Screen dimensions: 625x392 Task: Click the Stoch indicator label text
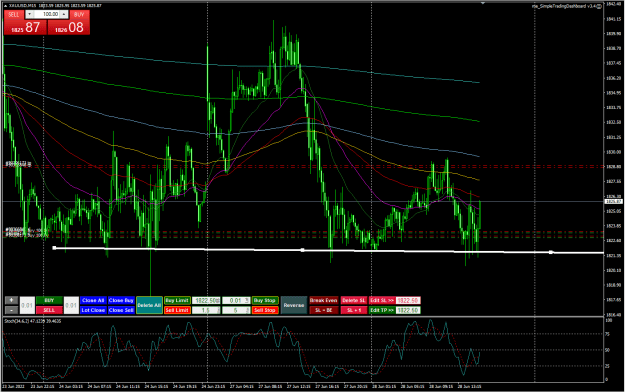click(x=33, y=321)
